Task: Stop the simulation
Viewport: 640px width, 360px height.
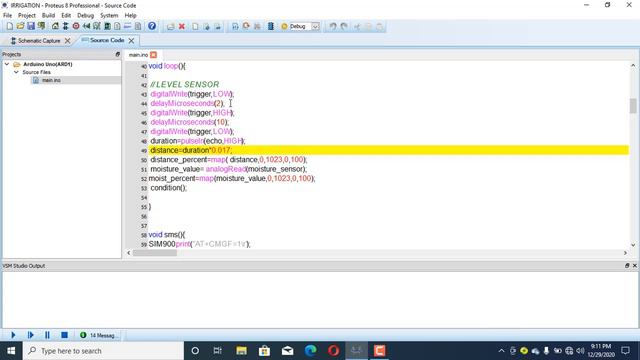Action: [64, 335]
